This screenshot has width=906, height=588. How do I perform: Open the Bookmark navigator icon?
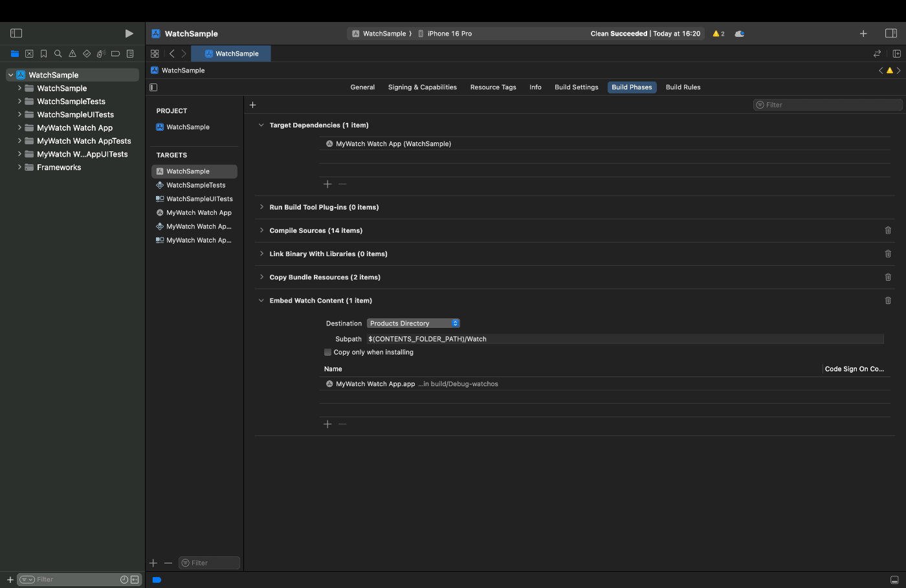pyautogui.click(x=43, y=54)
